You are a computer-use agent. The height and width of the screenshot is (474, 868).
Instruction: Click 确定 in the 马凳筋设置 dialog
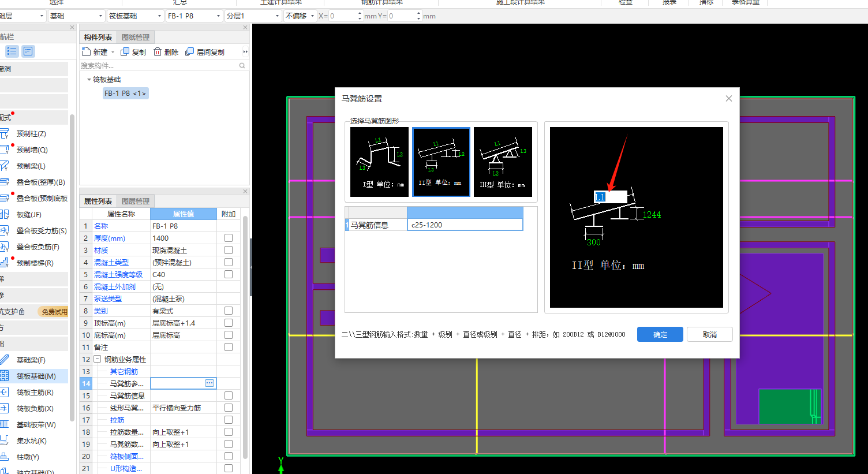coord(660,334)
